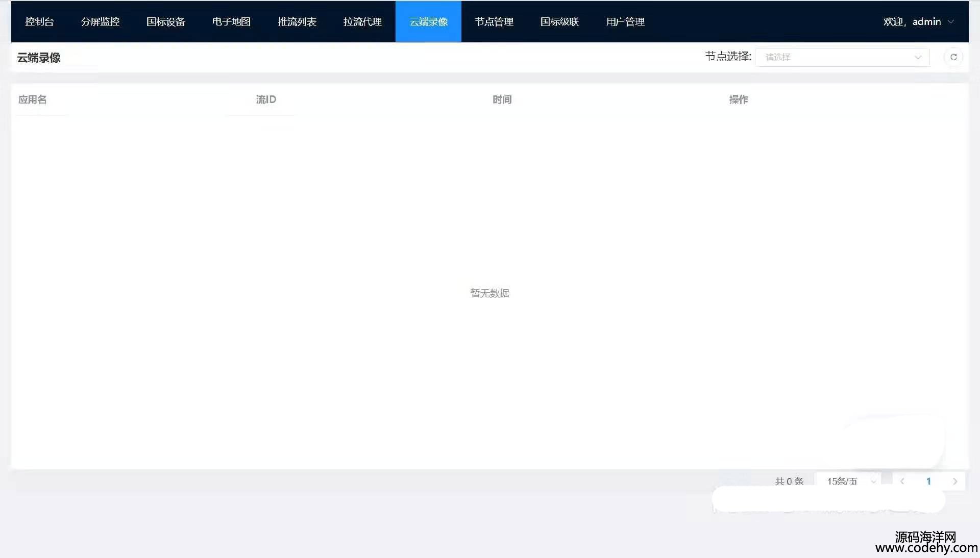Open 用户管理 in top navigation

[625, 22]
